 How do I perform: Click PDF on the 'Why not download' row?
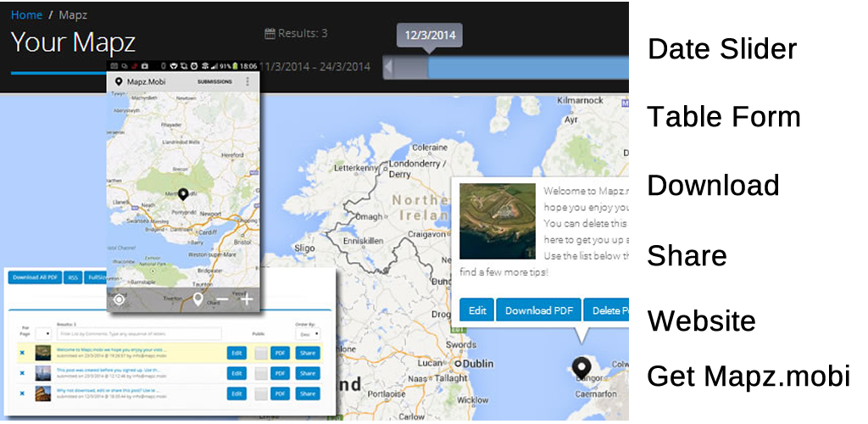pos(280,393)
